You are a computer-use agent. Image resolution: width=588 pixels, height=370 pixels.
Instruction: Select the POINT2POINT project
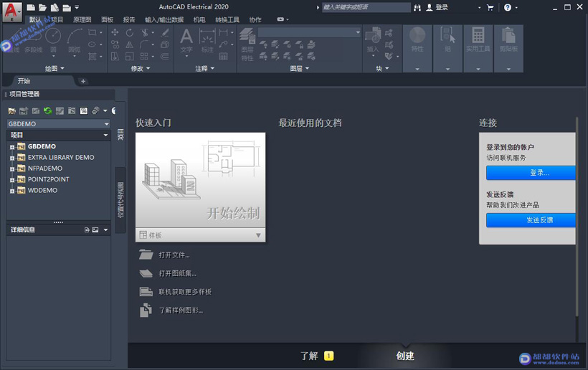pyautogui.click(x=49, y=179)
